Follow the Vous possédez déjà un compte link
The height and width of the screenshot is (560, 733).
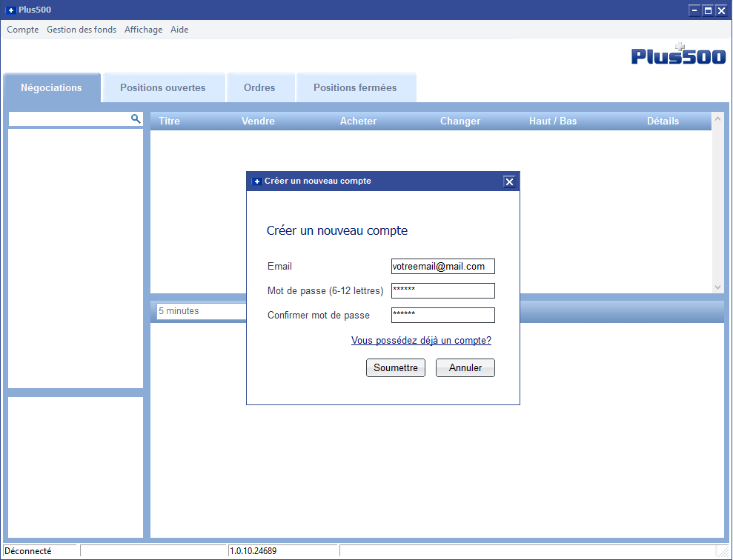pyautogui.click(x=421, y=341)
